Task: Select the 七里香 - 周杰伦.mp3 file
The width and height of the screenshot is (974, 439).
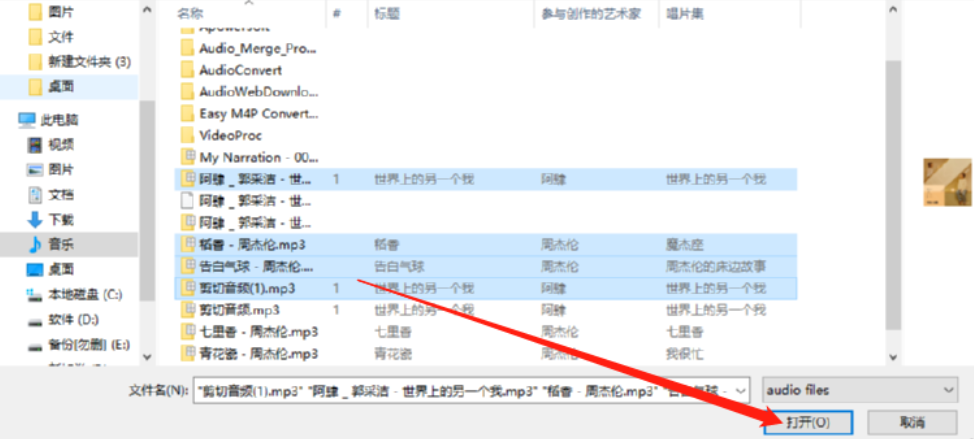Action: [x=250, y=332]
